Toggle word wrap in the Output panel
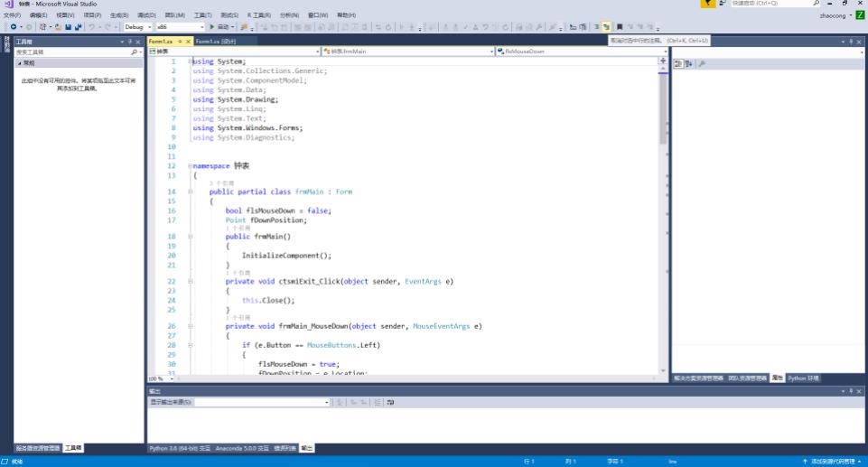Viewport: 868px width, 467px height. (390, 402)
